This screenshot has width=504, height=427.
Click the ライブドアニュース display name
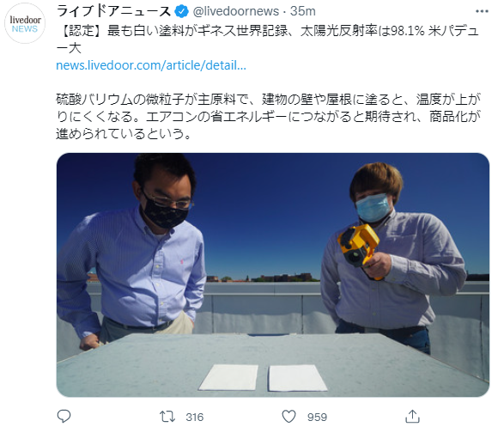(114, 11)
